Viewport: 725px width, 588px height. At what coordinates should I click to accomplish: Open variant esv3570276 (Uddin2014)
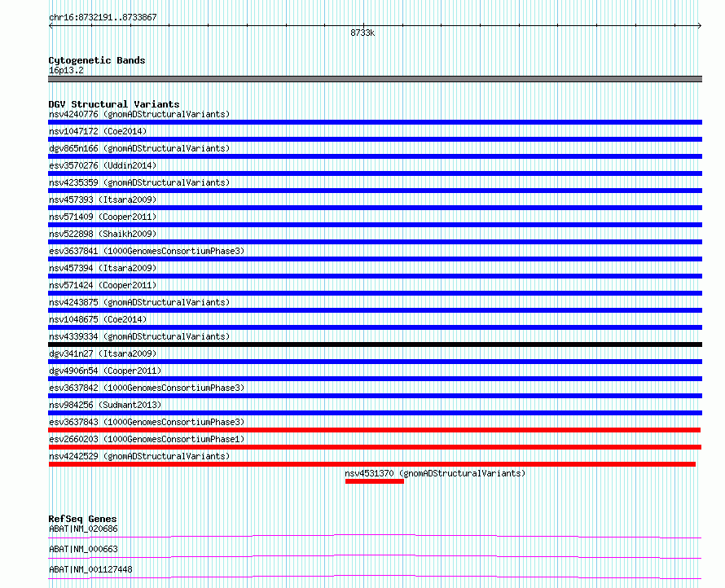[103, 165]
